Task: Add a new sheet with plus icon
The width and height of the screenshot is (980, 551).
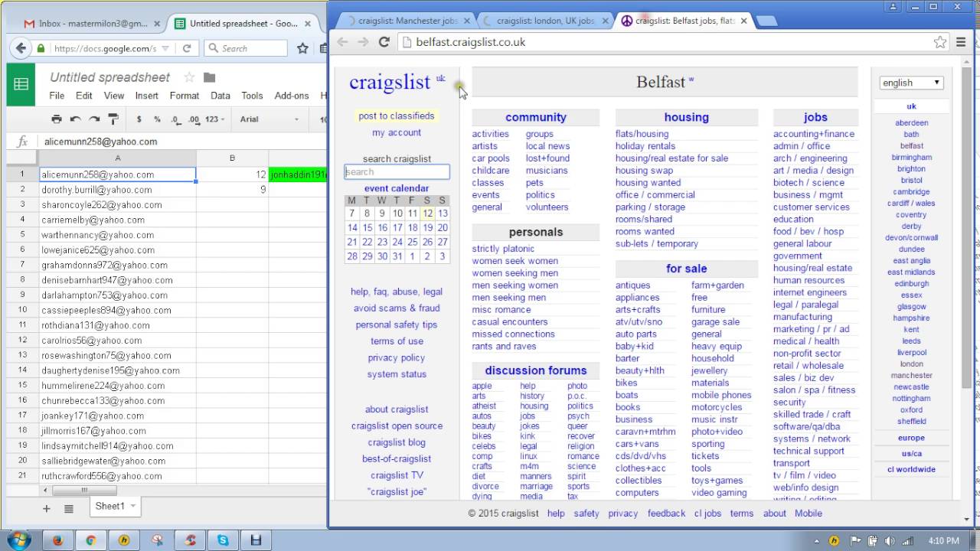Action: [47, 508]
